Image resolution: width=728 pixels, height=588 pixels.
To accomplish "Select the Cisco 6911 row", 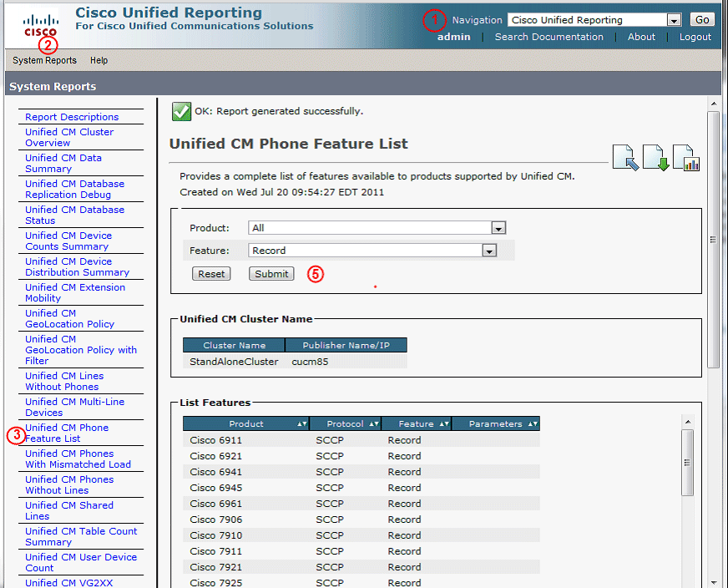I will click(361, 440).
